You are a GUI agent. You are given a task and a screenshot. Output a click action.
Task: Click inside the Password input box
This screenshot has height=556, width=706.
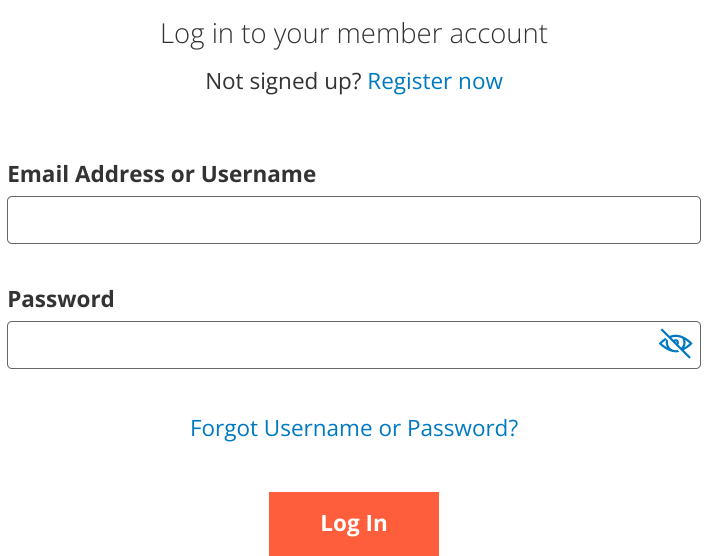click(330, 345)
